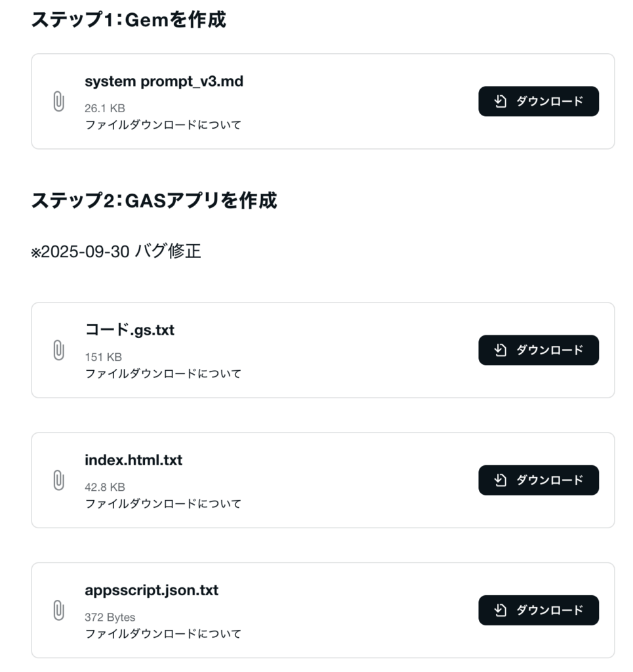Click download arrow icon for コード.gs.txt
633x672 pixels.
click(x=501, y=350)
